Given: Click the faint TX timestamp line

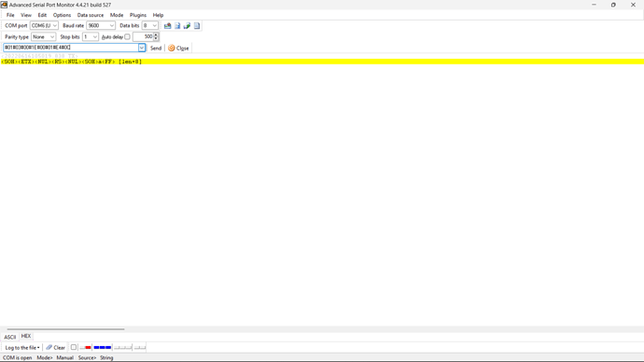Looking at the screenshot, I should click(40, 56).
